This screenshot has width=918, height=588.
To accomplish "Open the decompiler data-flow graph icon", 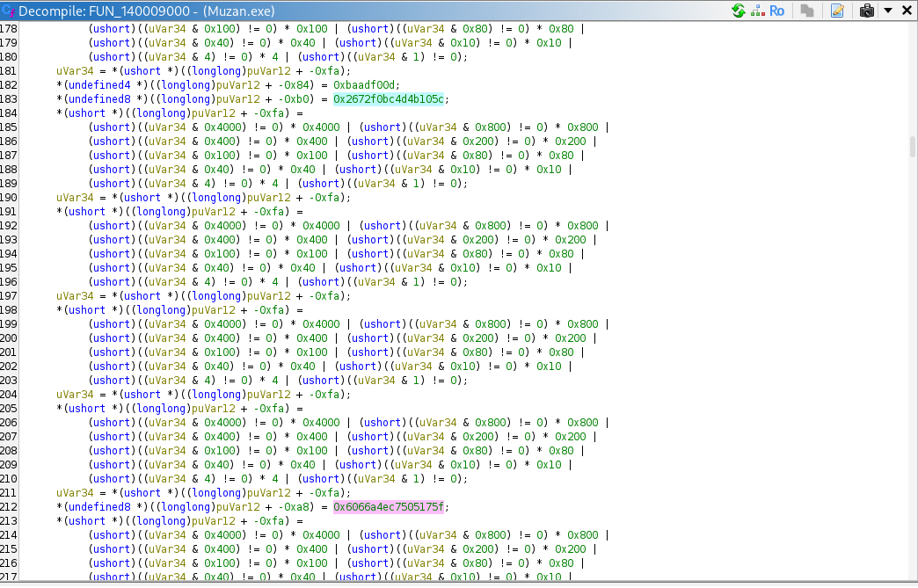I will pos(757,11).
